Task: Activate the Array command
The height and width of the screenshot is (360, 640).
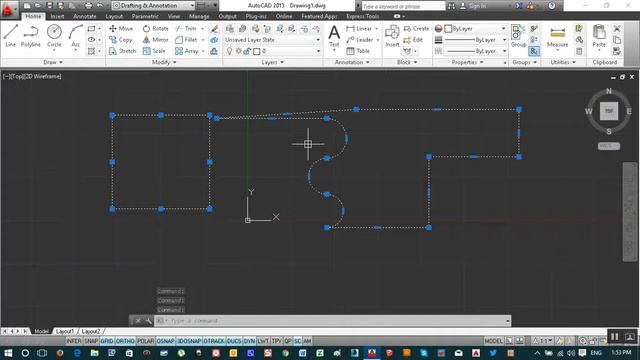Action: [187, 51]
